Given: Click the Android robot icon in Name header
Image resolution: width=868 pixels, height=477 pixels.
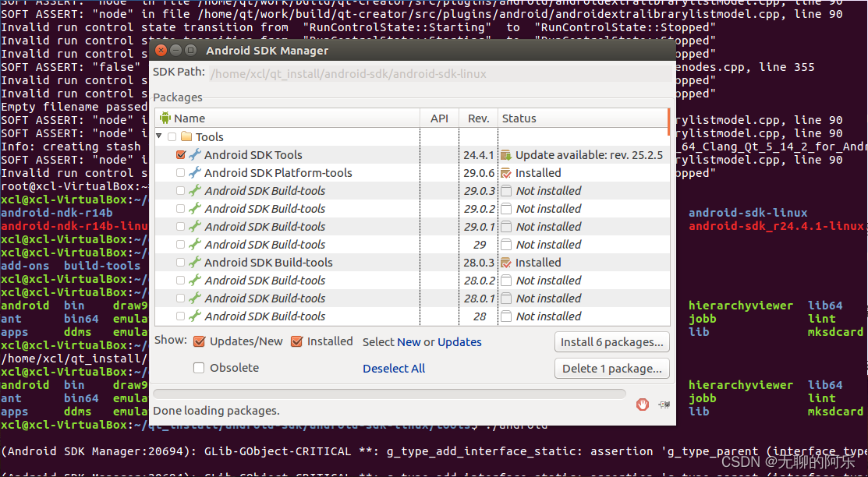Looking at the screenshot, I should tap(165, 118).
